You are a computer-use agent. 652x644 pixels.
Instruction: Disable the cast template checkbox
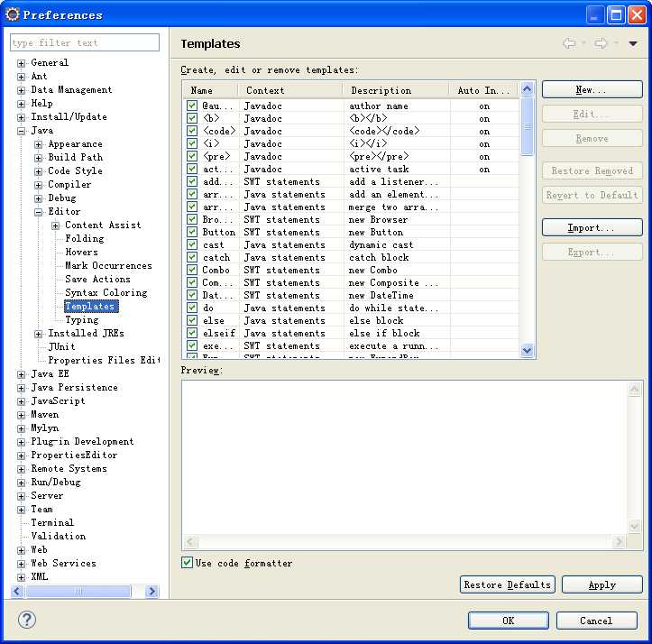pyautogui.click(x=192, y=244)
